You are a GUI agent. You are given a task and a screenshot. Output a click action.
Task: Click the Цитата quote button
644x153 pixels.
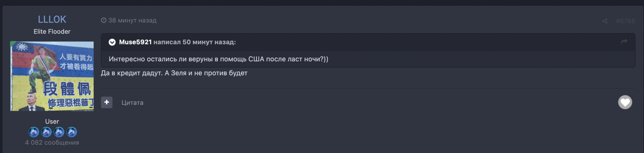132,103
